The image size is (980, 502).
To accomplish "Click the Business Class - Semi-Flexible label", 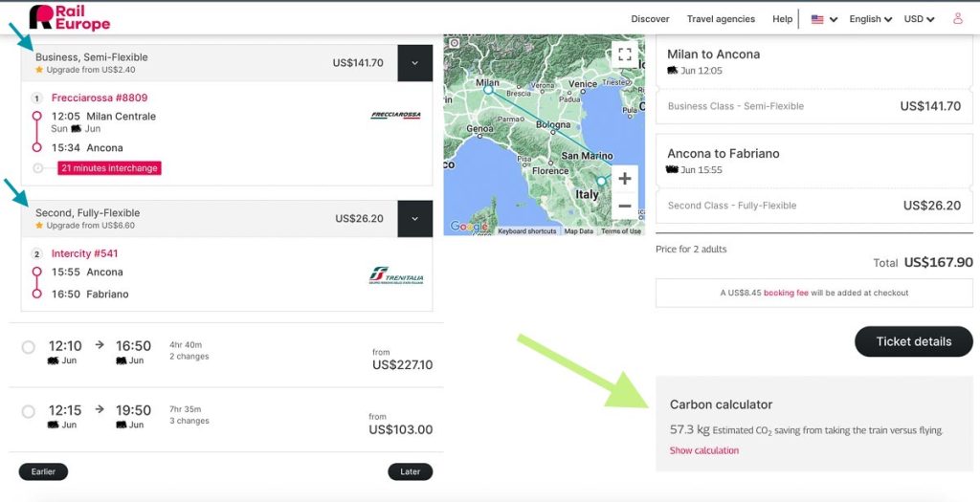I will (736, 106).
